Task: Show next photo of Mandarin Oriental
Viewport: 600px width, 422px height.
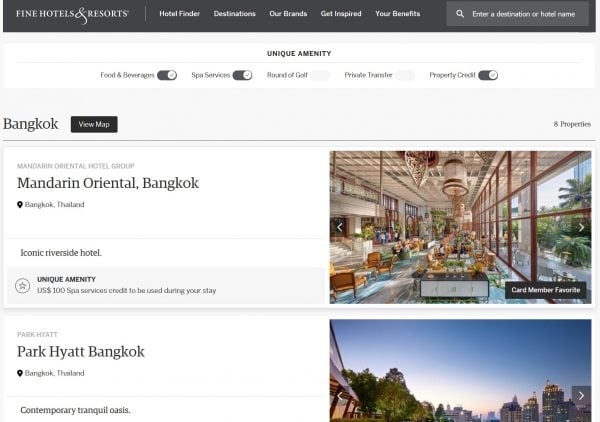Action: click(x=582, y=227)
